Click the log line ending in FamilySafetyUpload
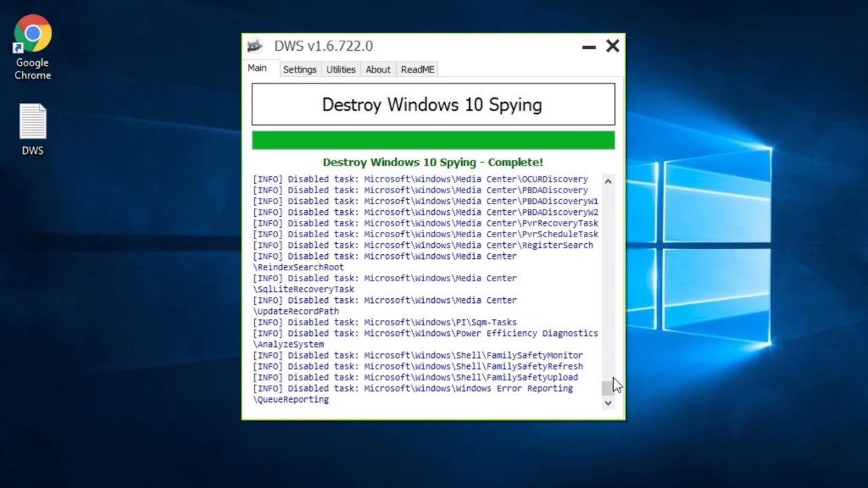Image resolution: width=868 pixels, height=488 pixels. pos(416,378)
